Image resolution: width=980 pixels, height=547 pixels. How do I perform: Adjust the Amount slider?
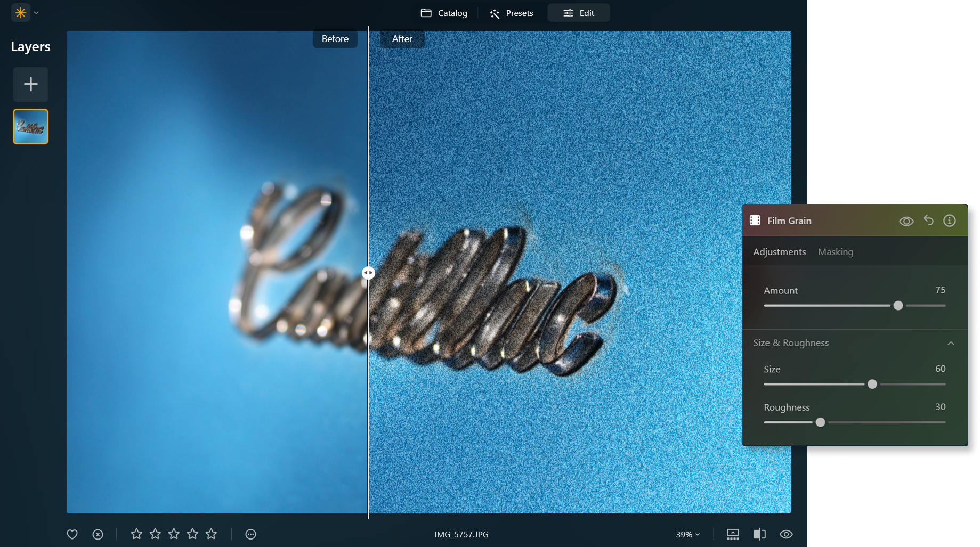[898, 306]
